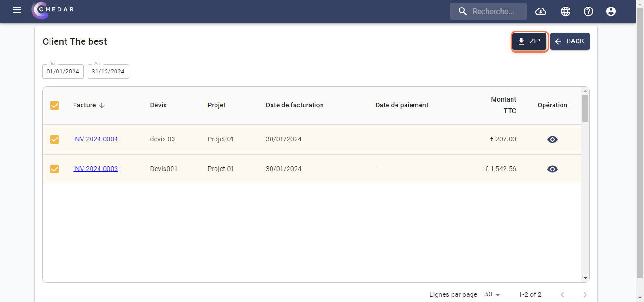Click 30/01/2024 date in INV-2024-0004 row
The width and height of the screenshot is (644, 302).
[284, 139]
